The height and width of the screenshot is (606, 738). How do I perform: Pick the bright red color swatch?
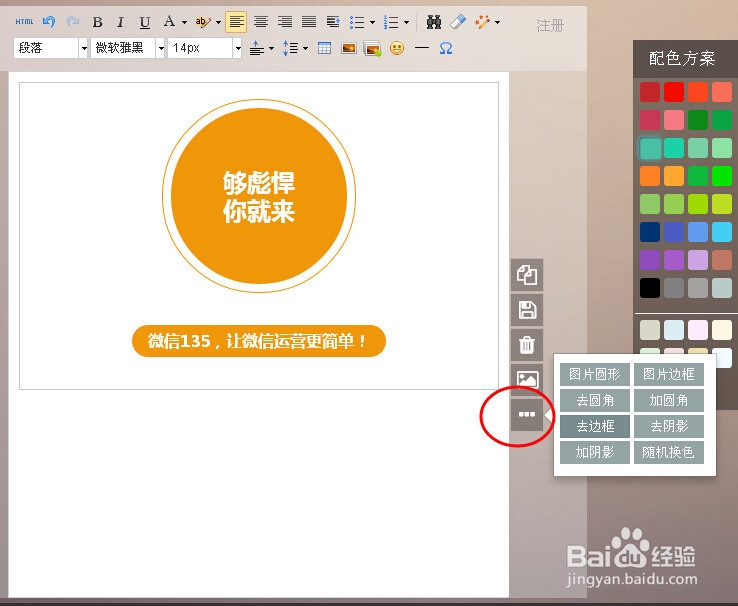click(674, 92)
